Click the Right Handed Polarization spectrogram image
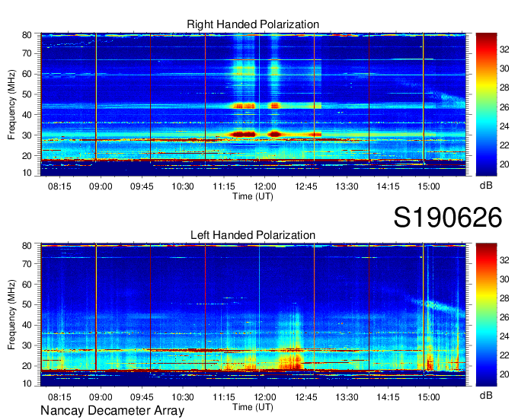The width and height of the screenshot is (518, 420). (253, 104)
